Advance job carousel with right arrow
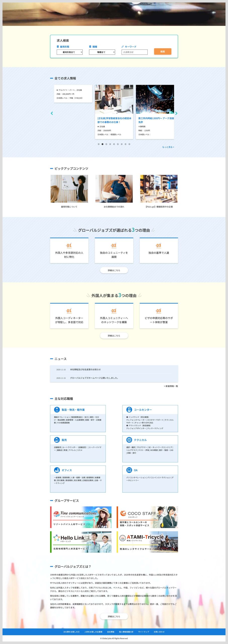The image size is (228, 644). 176,113
